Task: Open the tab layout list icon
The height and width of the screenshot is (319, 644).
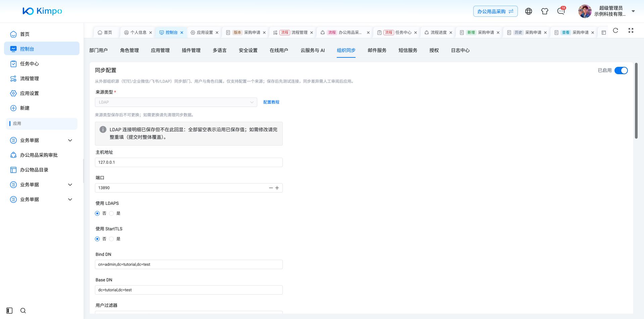Action: tap(604, 33)
